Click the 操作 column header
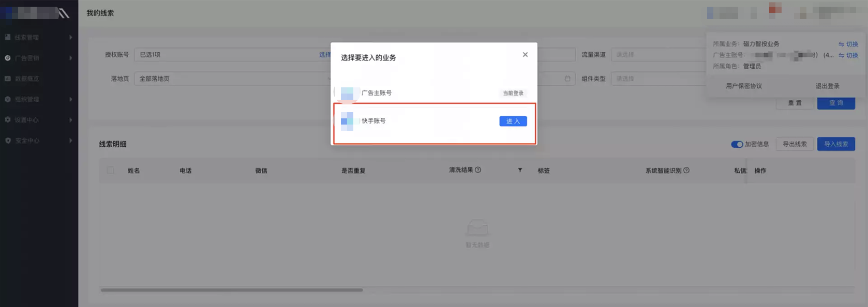Image resolution: width=868 pixels, height=307 pixels. click(x=760, y=171)
